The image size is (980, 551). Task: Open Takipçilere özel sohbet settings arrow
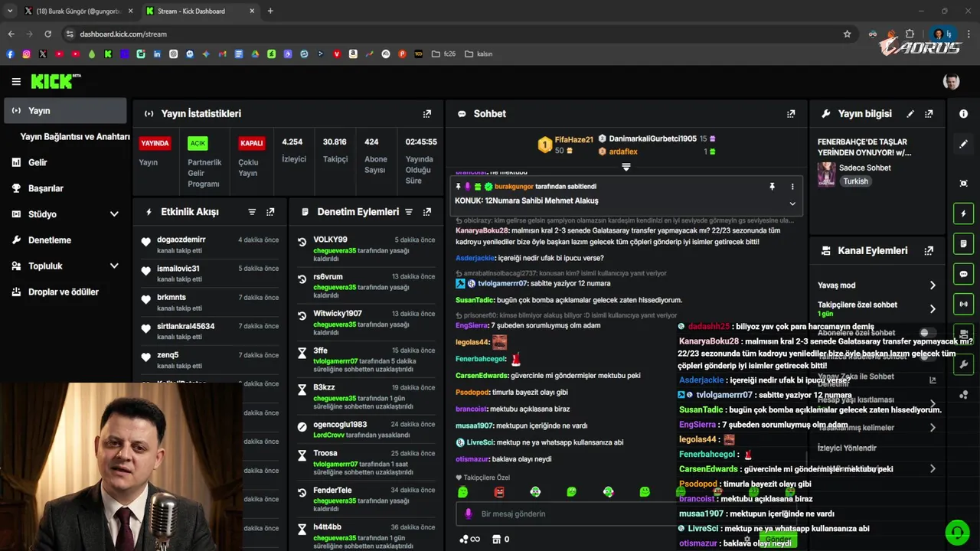933,309
